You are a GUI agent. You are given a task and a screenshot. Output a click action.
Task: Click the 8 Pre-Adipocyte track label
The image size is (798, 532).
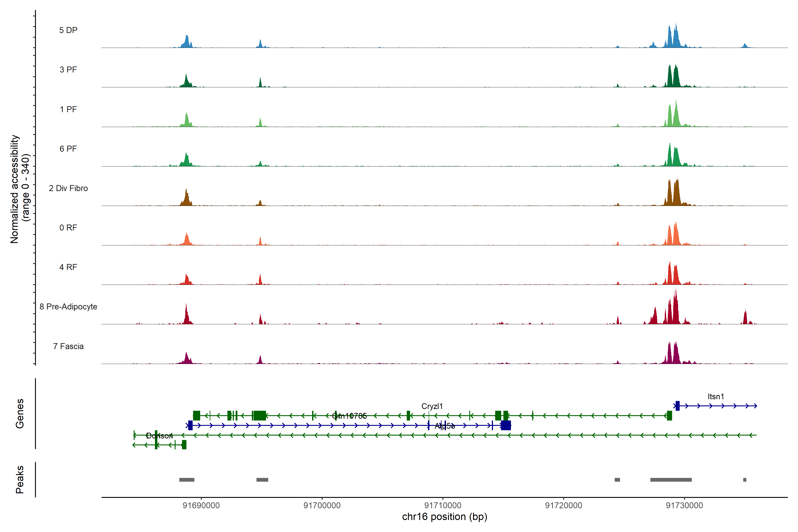pyautogui.click(x=68, y=307)
